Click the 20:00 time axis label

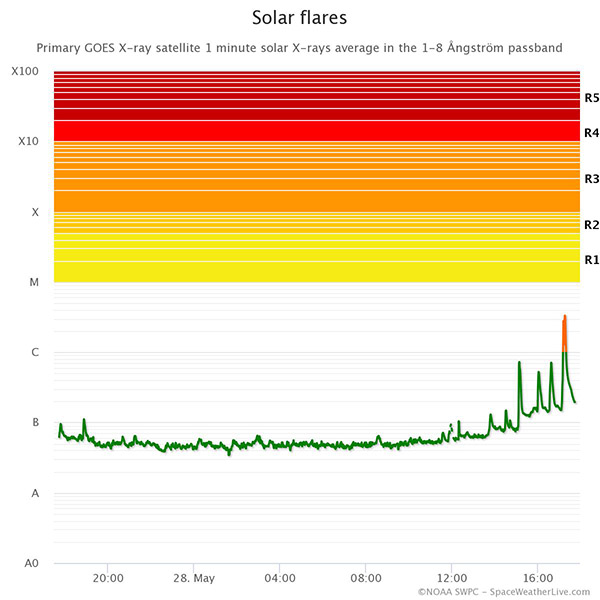(108, 578)
